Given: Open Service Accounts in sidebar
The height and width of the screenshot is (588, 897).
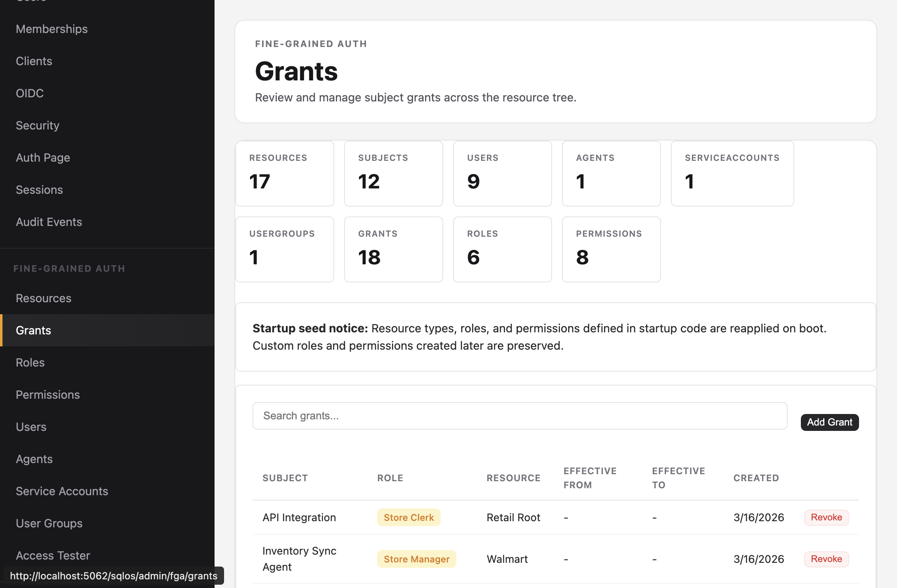Looking at the screenshot, I should click(x=62, y=491).
